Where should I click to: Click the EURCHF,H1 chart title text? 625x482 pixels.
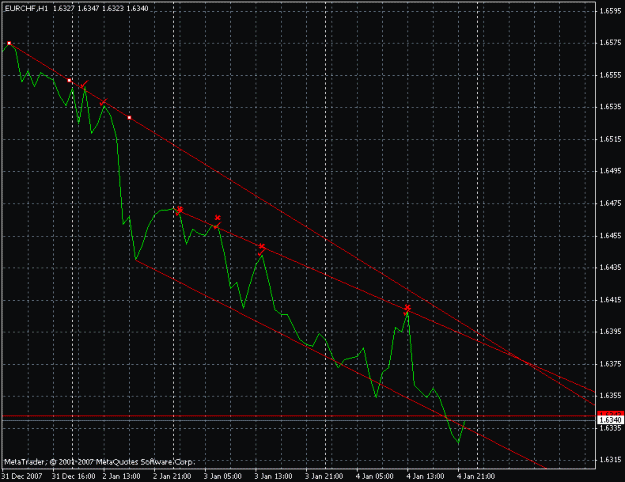[x=26, y=8]
